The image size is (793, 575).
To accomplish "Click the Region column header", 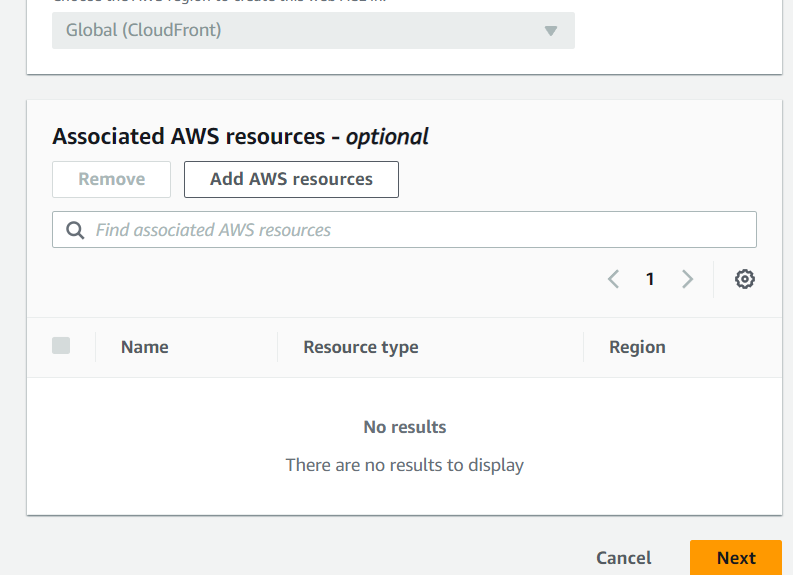I will click(637, 347).
